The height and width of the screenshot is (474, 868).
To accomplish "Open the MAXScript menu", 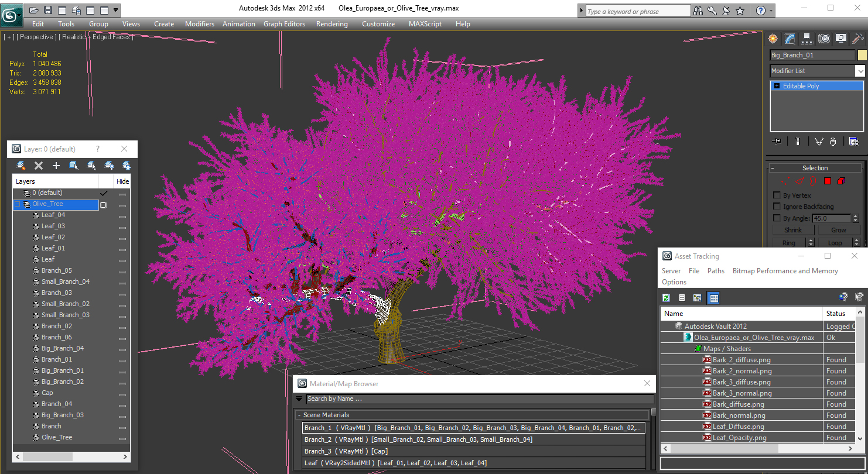I will point(425,24).
